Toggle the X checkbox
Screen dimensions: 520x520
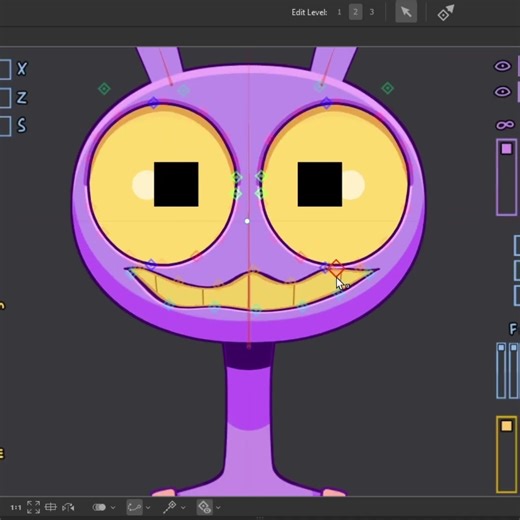tap(5, 69)
